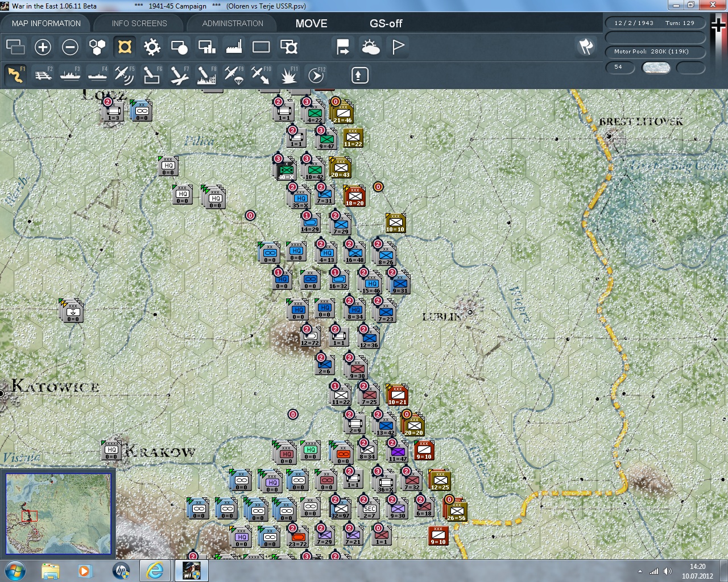Click the minimap overview
Screen dimensions: 728x582
tap(58, 514)
